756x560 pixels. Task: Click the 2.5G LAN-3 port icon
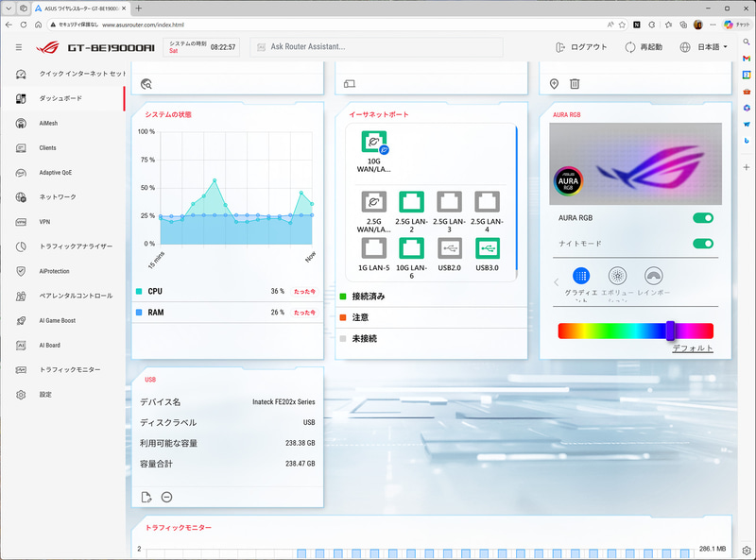tap(450, 202)
